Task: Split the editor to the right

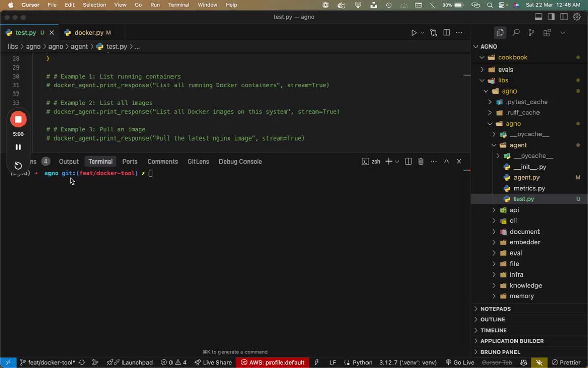Action: tap(447, 33)
